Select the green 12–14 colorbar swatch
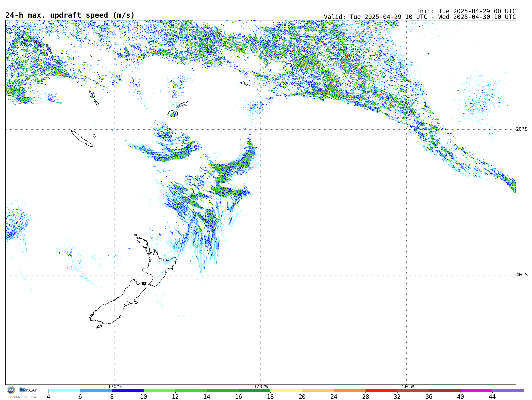The image size is (532, 400). tap(191, 390)
